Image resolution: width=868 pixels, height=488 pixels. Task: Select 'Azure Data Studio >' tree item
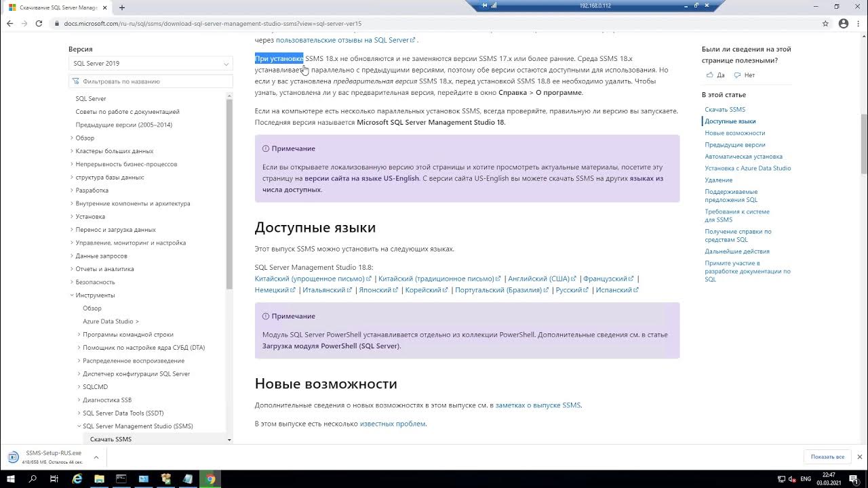[111, 321]
